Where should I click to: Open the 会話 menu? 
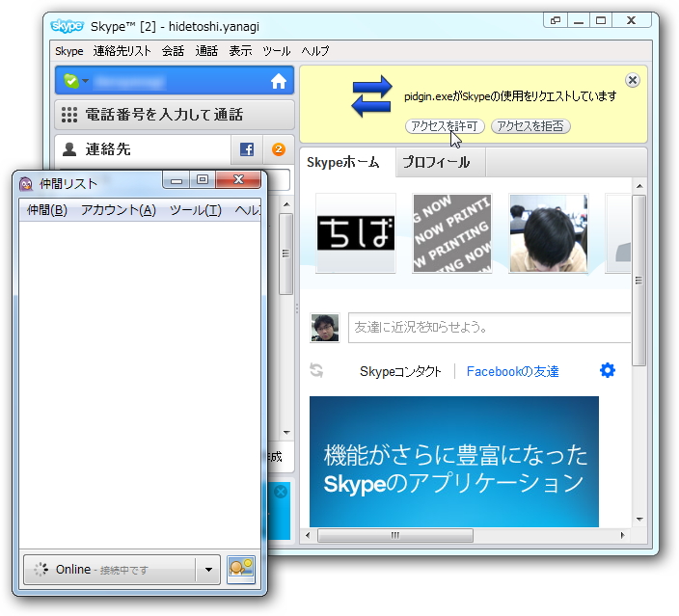point(174,51)
